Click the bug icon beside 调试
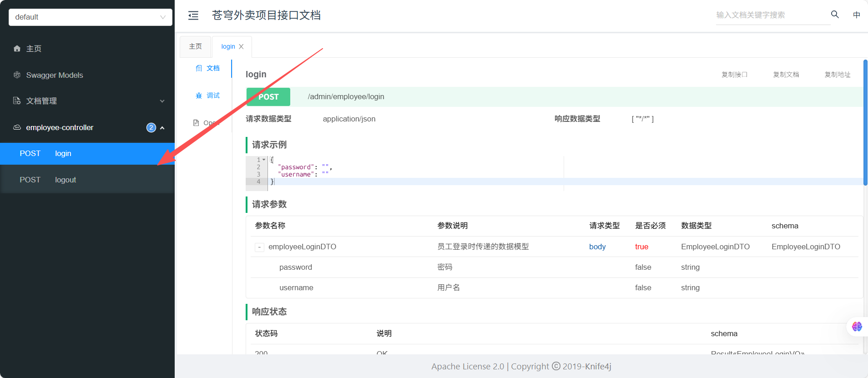This screenshot has width=868, height=378. [x=199, y=96]
